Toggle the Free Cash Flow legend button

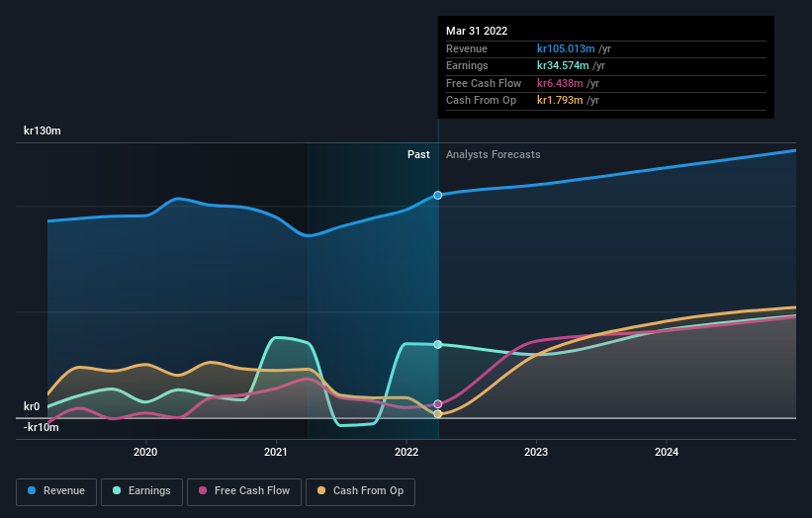click(244, 491)
